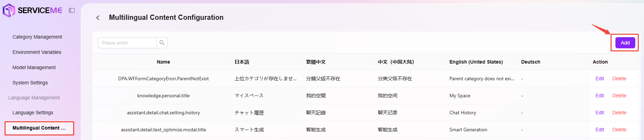Click the SERVICEME logo icon
The image size is (644, 140).
pos(9,10)
